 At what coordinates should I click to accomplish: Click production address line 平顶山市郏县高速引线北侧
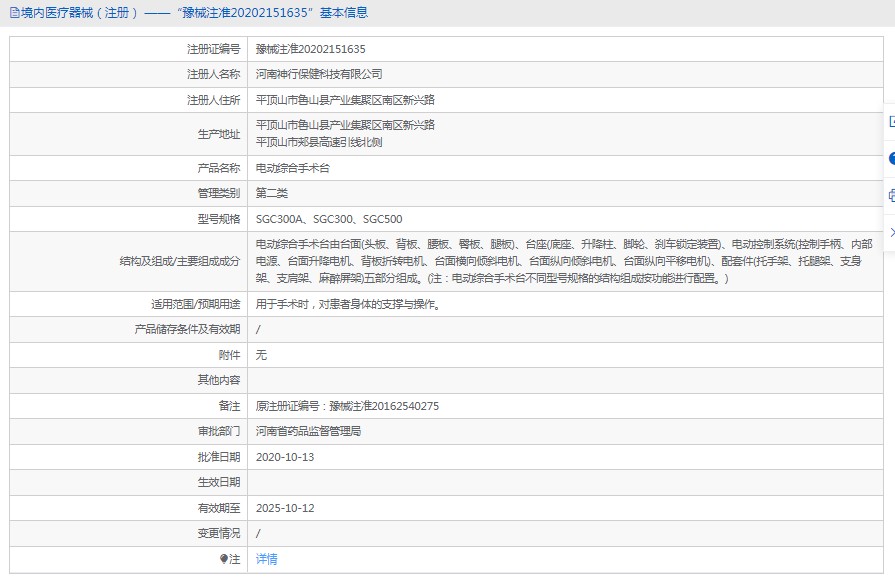click(319, 142)
